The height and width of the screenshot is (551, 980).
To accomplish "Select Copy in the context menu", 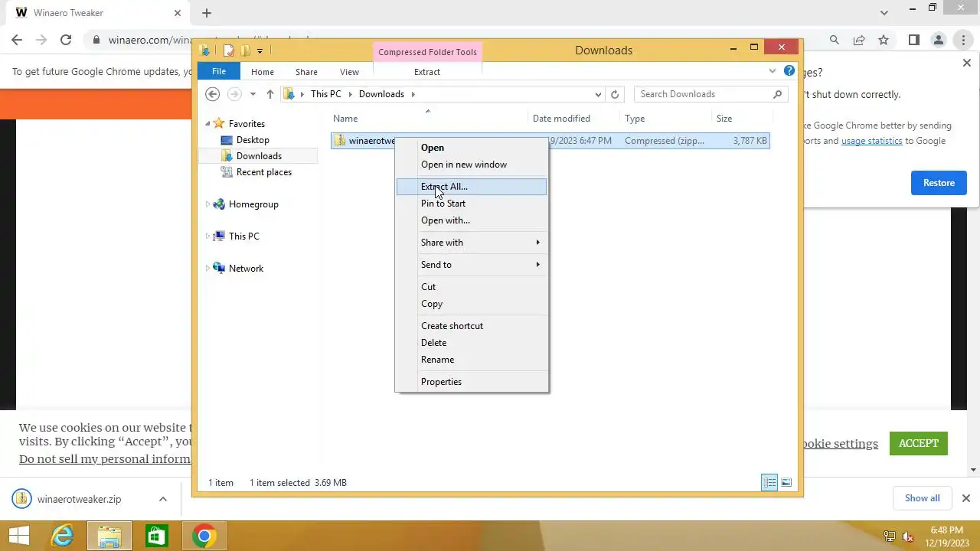I will coord(472,304).
